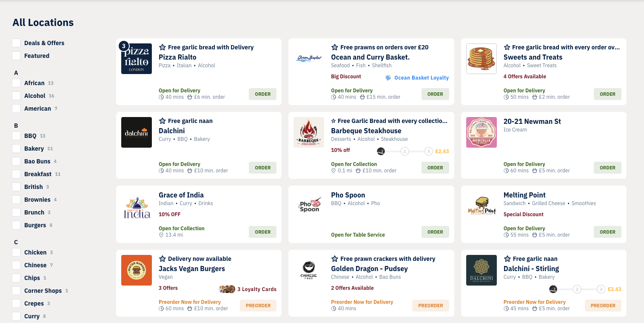
Task: Click the Pizza Rialto logo
Action: 137,59
